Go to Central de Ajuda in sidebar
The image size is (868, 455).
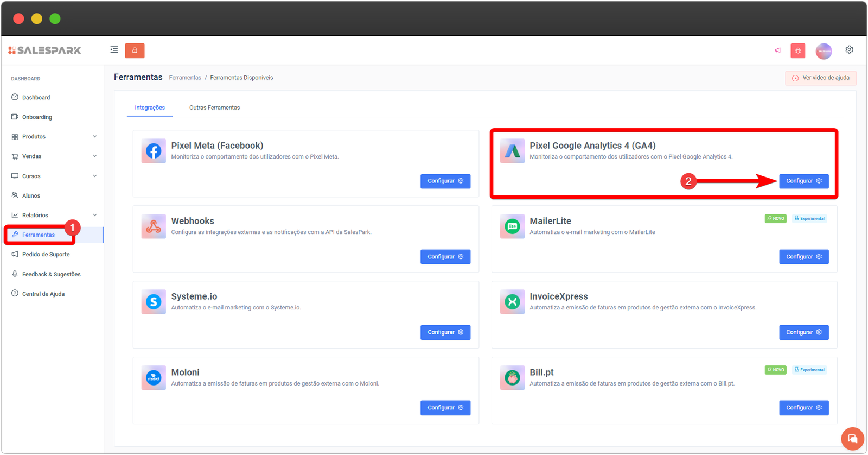click(43, 294)
